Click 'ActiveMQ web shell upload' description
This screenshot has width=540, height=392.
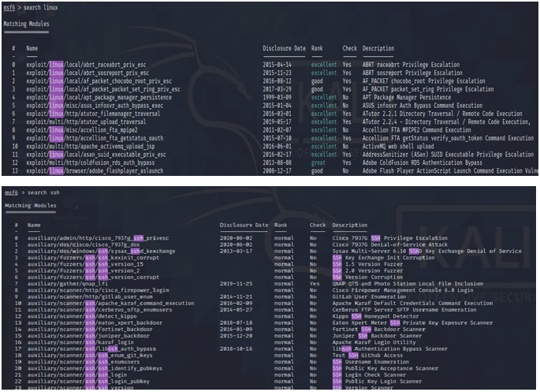coord(398,147)
